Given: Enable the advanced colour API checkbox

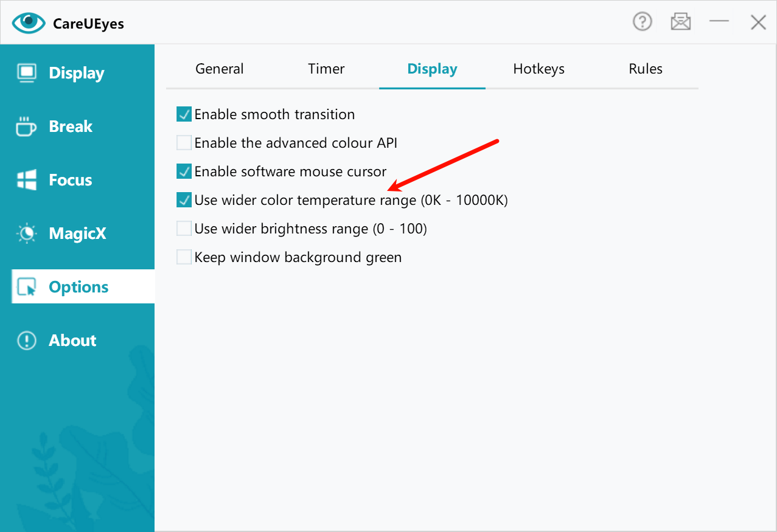Looking at the screenshot, I should pos(184,143).
